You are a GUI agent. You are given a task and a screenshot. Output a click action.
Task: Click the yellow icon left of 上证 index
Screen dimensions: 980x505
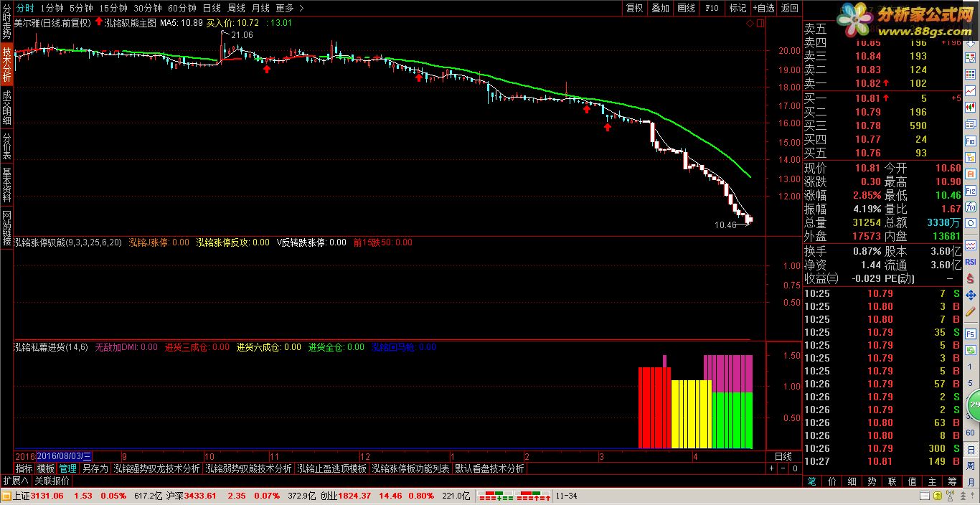7,496
